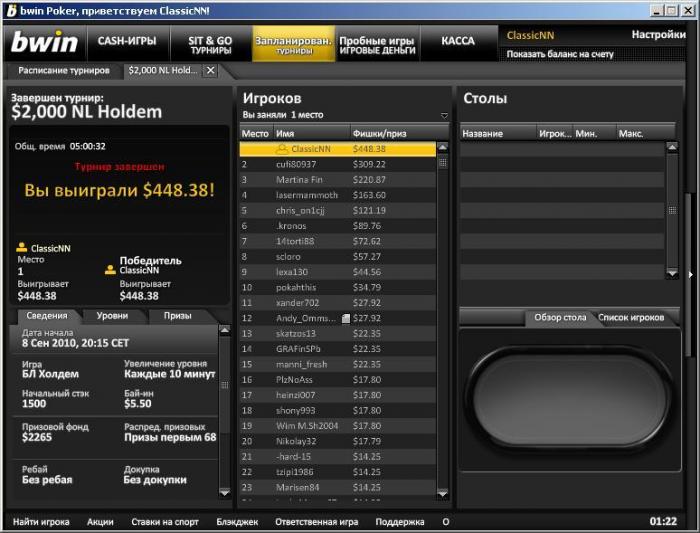
Task: Open Ответственная игра link
Action: pyautogui.click(x=317, y=521)
